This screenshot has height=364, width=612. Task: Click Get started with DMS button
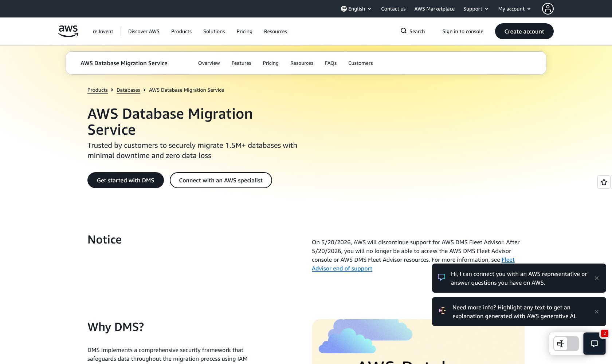126,180
